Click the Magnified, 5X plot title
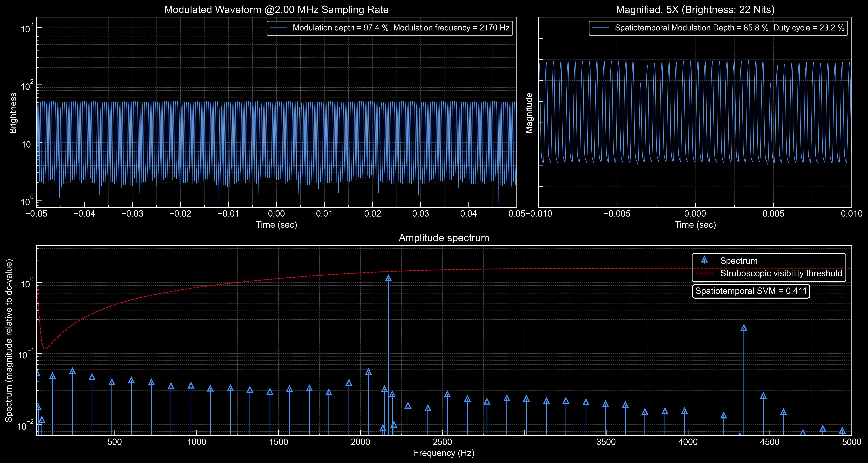The height and width of the screenshot is (463, 868). coord(695,10)
